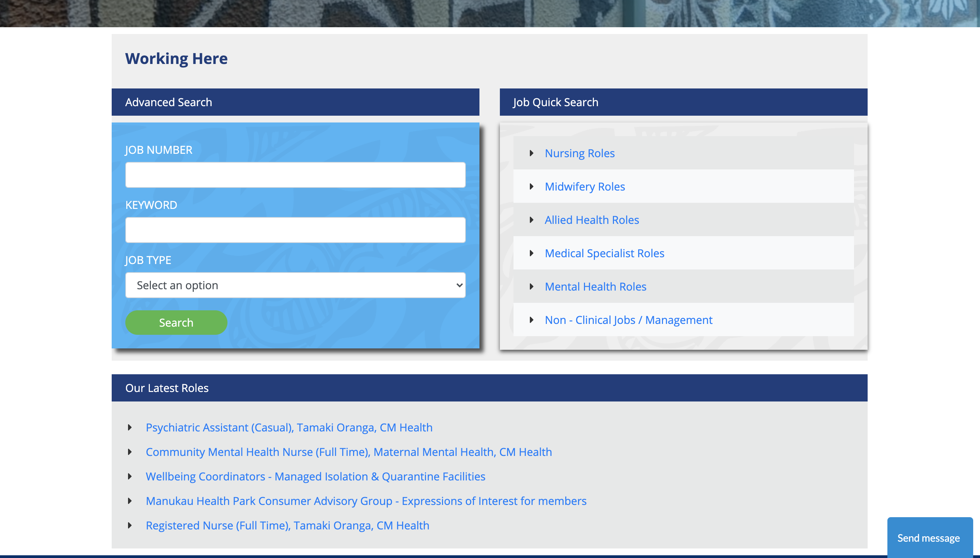Click arrow bullet beside Manukau Health Park listing

[130, 501]
